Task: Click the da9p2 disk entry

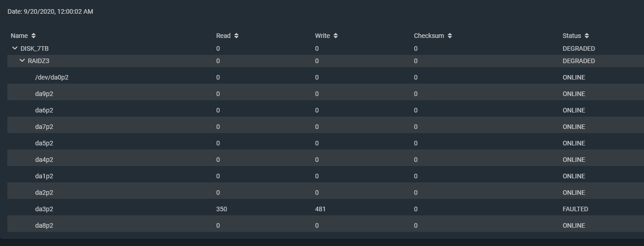Action: click(44, 94)
